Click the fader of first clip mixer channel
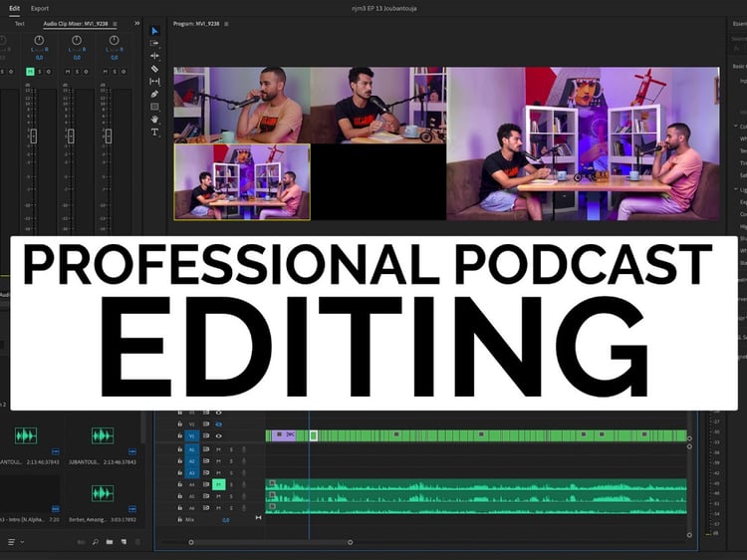 (x=33, y=137)
